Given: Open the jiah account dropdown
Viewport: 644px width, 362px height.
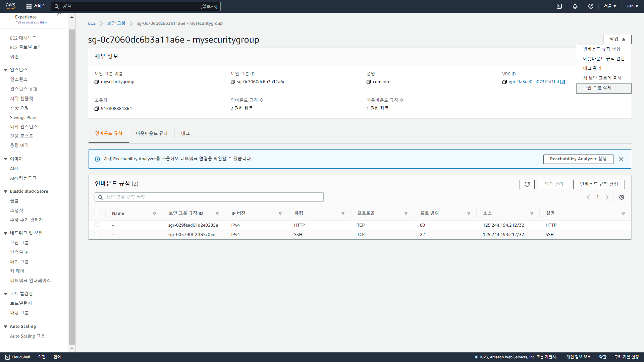Looking at the screenshot, I should (633, 6).
